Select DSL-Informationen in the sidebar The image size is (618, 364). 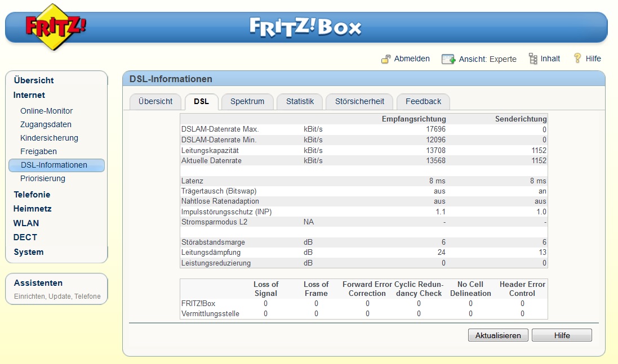pos(56,165)
